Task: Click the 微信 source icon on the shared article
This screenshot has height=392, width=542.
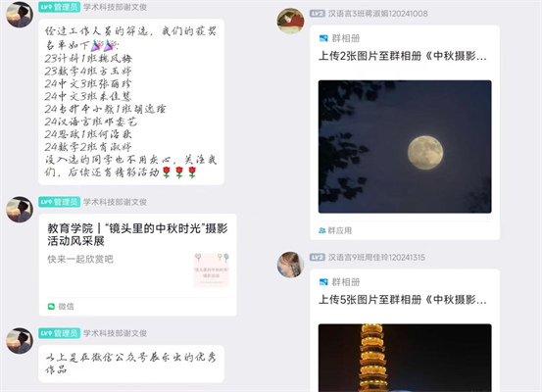Action: click(51, 307)
